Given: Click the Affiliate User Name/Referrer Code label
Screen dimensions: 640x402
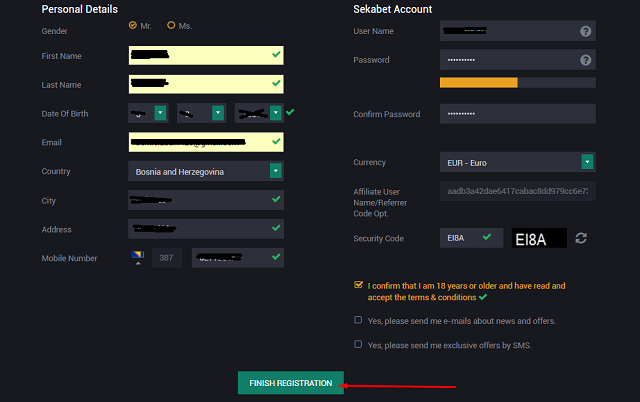Looking at the screenshot, I should pyautogui.click(x=380, y=202).
